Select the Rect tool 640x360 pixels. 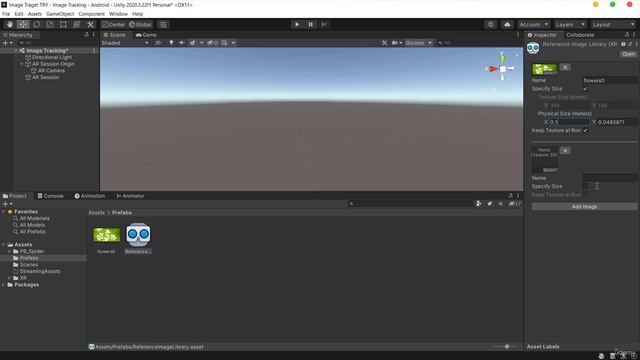pyautogui.click(x=63, y=24)
